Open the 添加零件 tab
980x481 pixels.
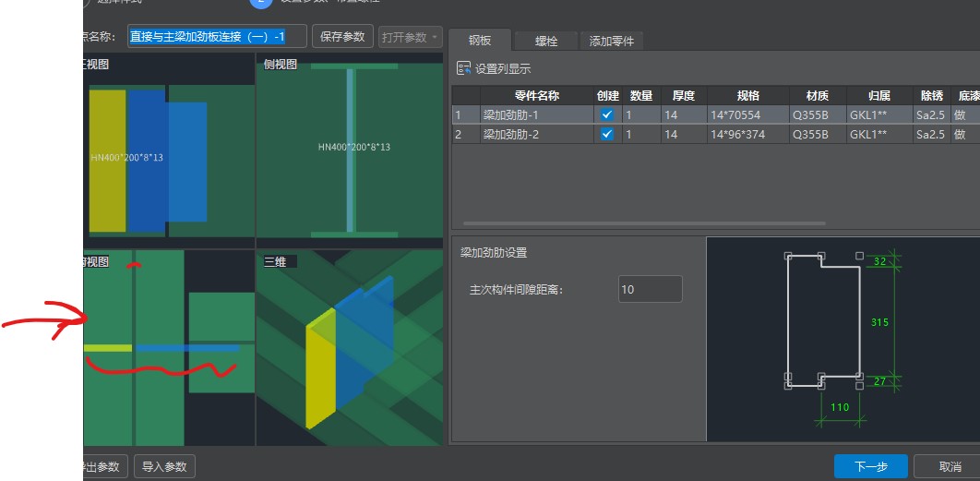tap(611, 42)
